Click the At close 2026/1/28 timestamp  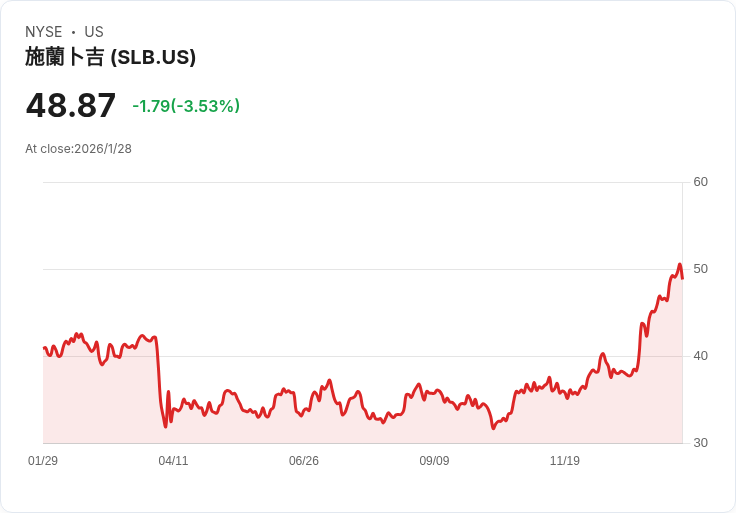pos(78,149)
